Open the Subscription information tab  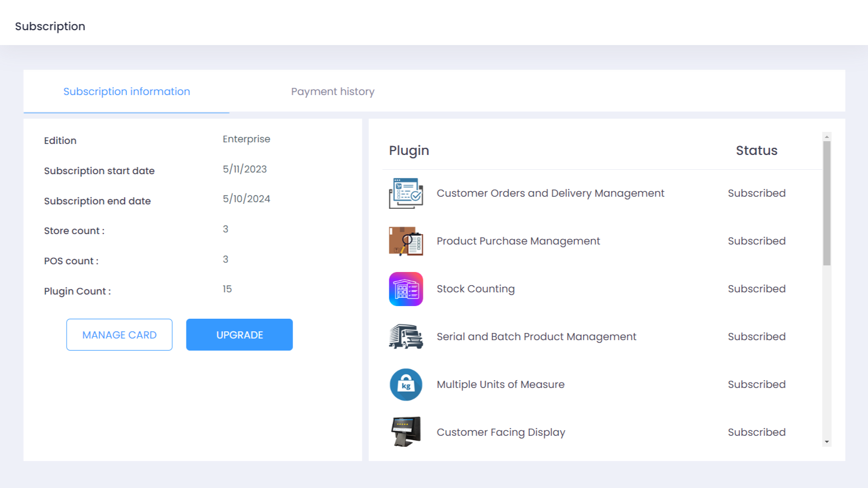[x=126, y=92]
